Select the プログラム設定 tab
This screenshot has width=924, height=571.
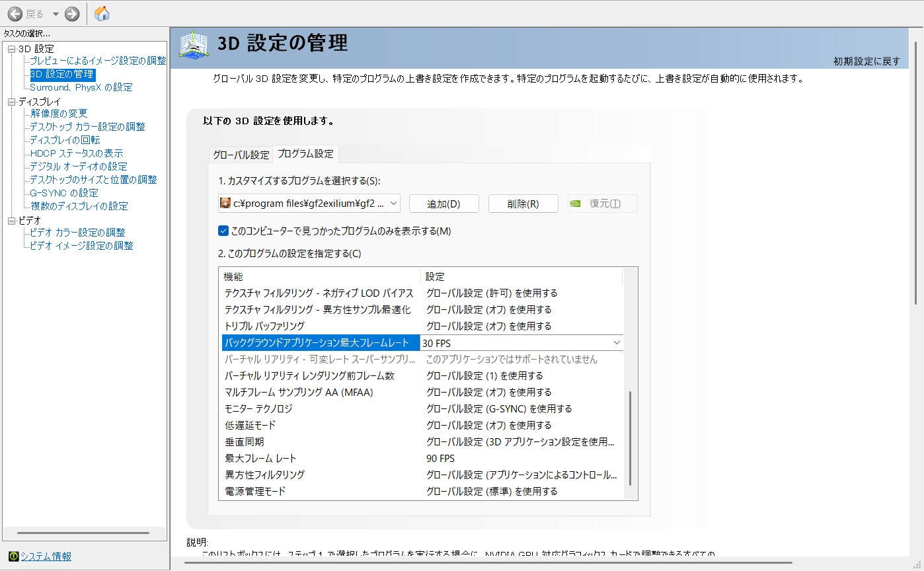pyautogui.click(x=305, y=154)
